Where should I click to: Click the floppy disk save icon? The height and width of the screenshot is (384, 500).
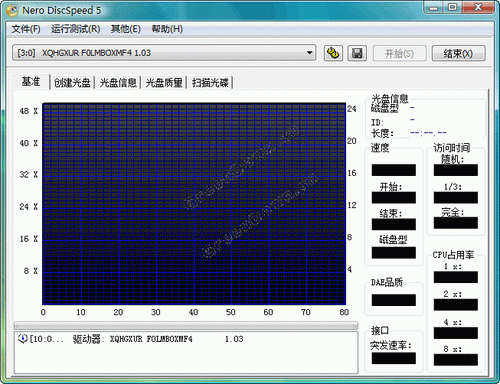[x=357, y=53]
